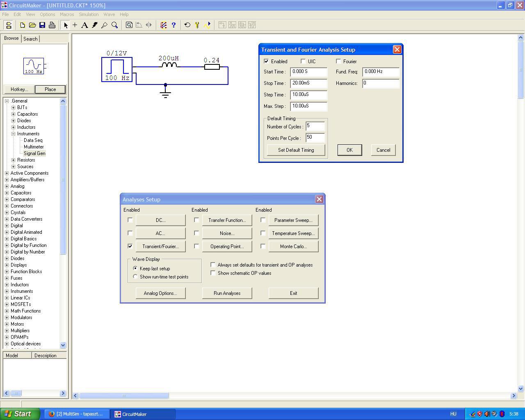The width and height of the screenshot is (525, 420).
Task: Click the blue question mark help icon
Action: [173, 25]
